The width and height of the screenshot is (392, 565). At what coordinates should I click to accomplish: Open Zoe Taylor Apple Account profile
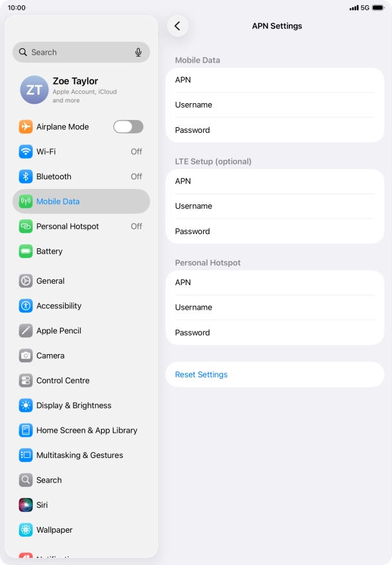click(x=81, y=90)
